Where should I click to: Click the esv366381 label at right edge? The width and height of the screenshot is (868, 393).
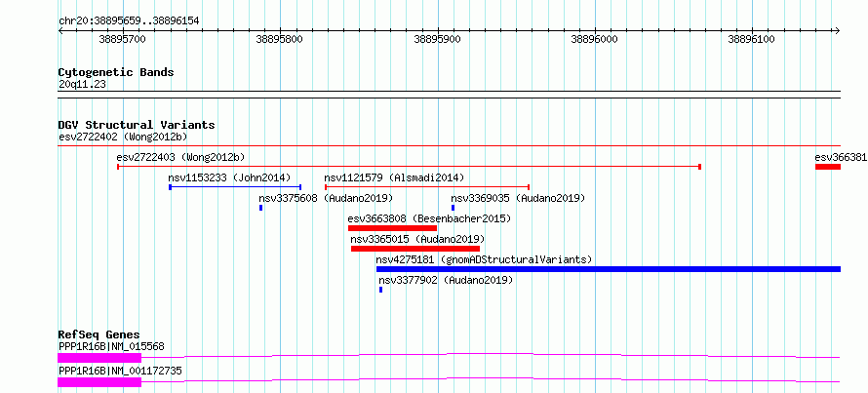841,157
